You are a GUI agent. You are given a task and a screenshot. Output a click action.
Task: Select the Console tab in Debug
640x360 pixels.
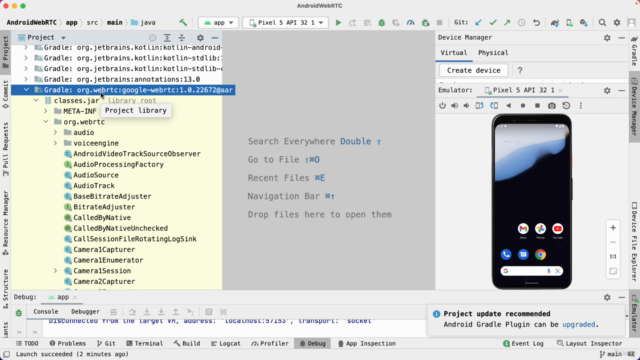click(46, 311)
